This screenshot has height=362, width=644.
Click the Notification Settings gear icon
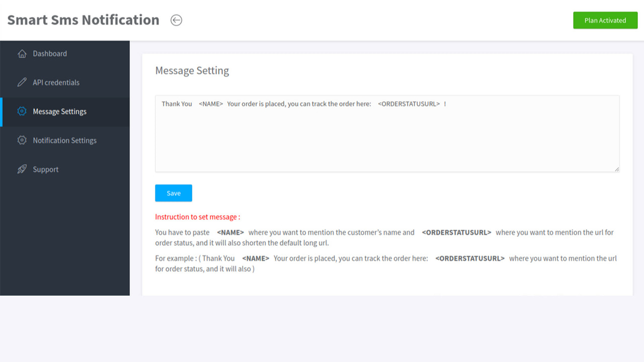coord(22,140)
